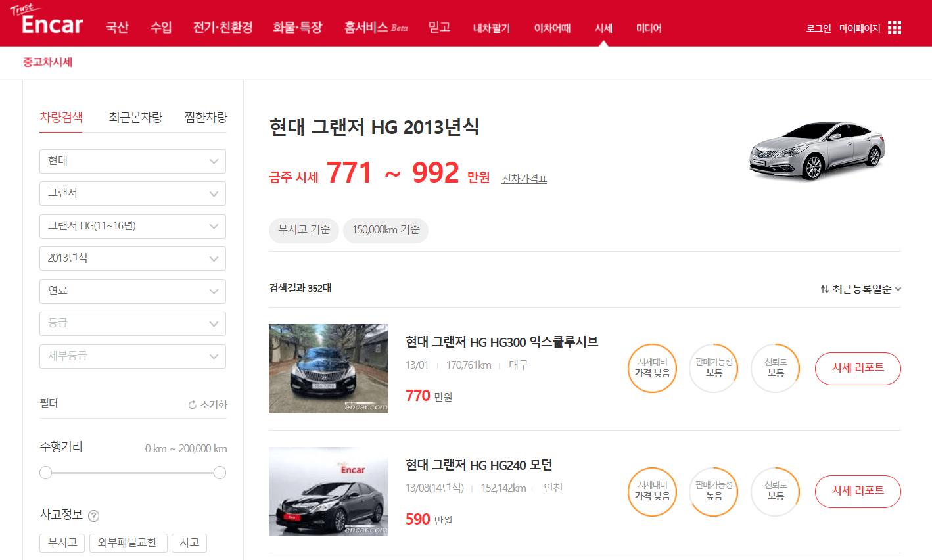Image resolution: width=932 pixels, height=560 pixels.
Task: Open the HG240 모던 car photo thumbnail
Action: 328,492
